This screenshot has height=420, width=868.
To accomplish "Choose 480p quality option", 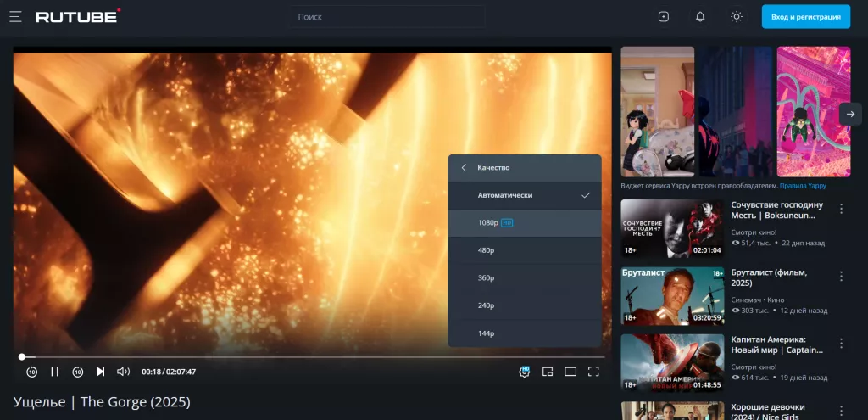I will (524, 250).
